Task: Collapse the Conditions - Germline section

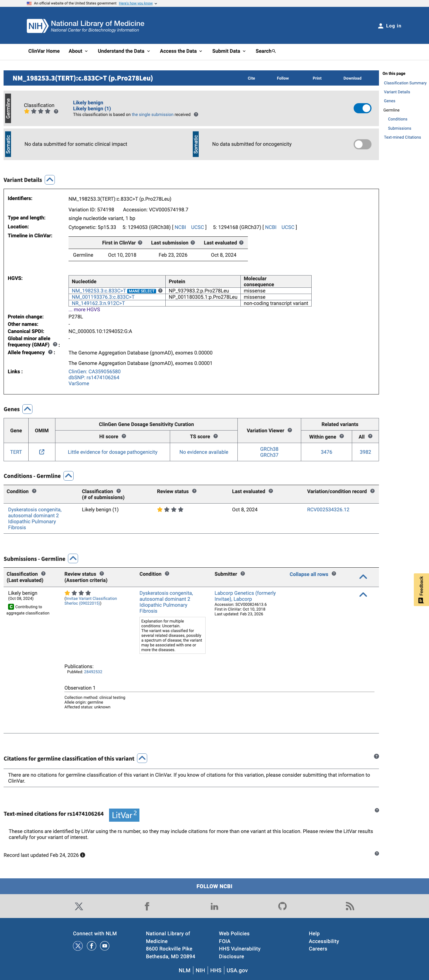Action: click(x=69, y=476)
